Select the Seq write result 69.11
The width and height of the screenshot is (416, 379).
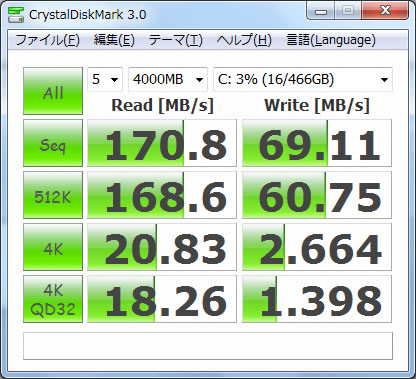point(317,143)
